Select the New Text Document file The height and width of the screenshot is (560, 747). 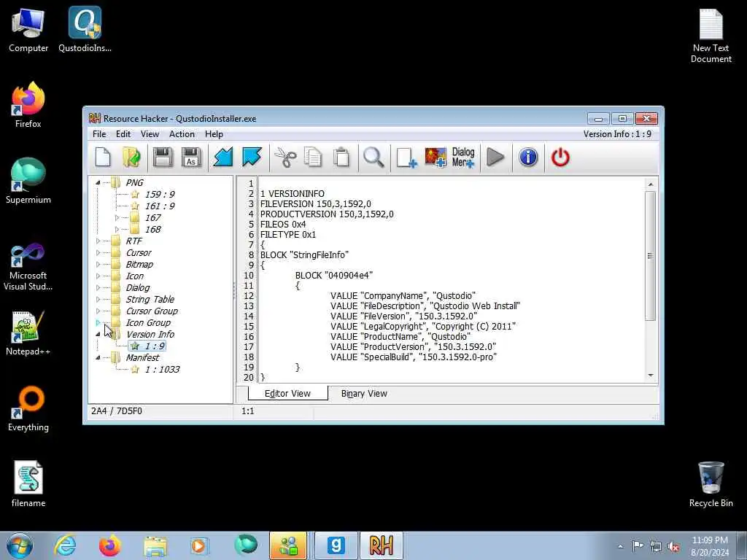tap(711, 36)
